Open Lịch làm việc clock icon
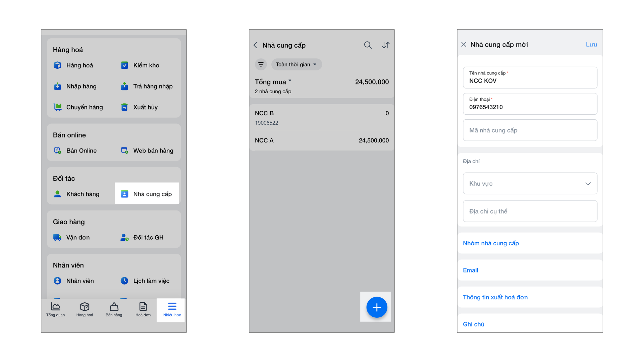This screenshot has height=362, width=644. tap(124, 281)
